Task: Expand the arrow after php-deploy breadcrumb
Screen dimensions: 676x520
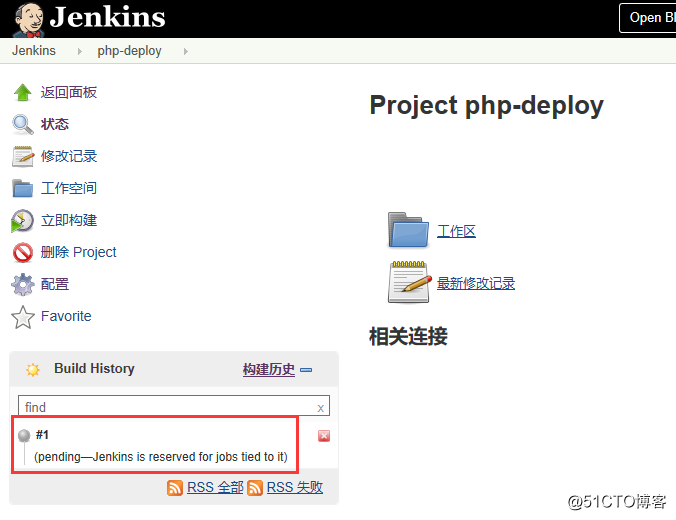Action: point(186,51)
